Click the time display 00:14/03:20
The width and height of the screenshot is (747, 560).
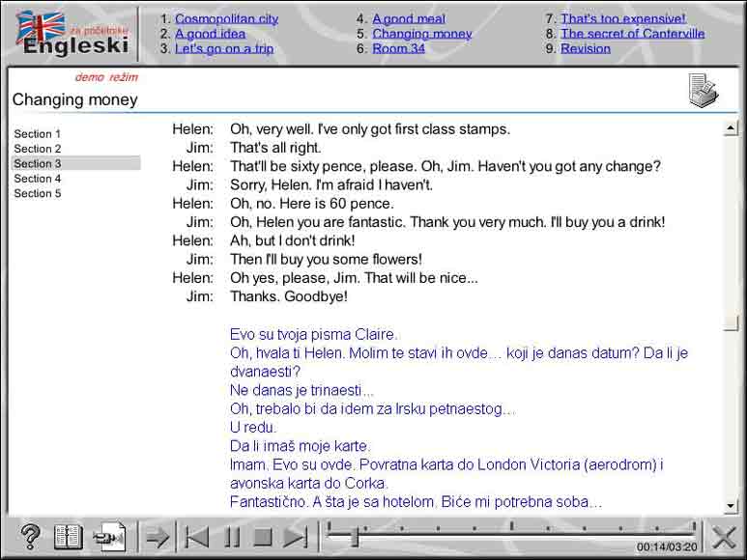click(x=667, y=547)
